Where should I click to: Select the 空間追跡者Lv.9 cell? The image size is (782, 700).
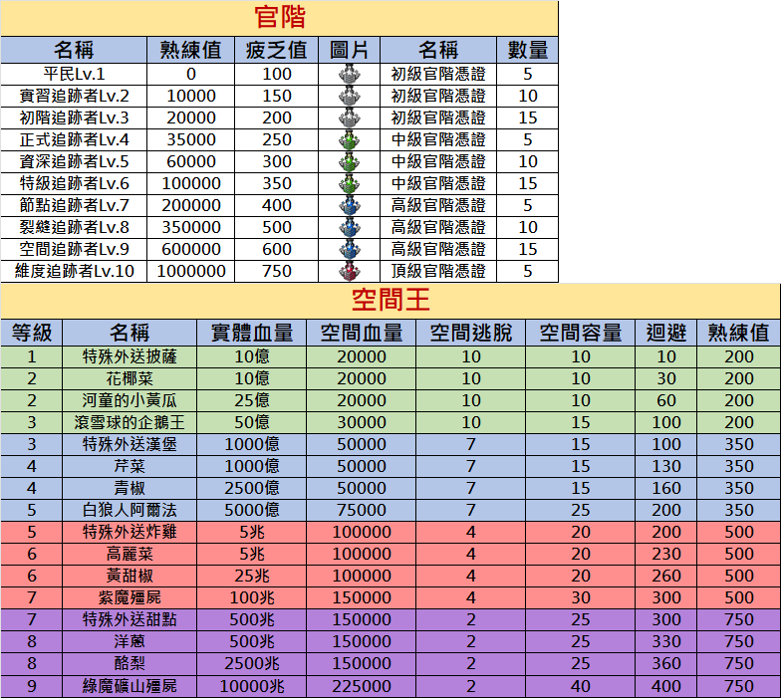point(74,249)
